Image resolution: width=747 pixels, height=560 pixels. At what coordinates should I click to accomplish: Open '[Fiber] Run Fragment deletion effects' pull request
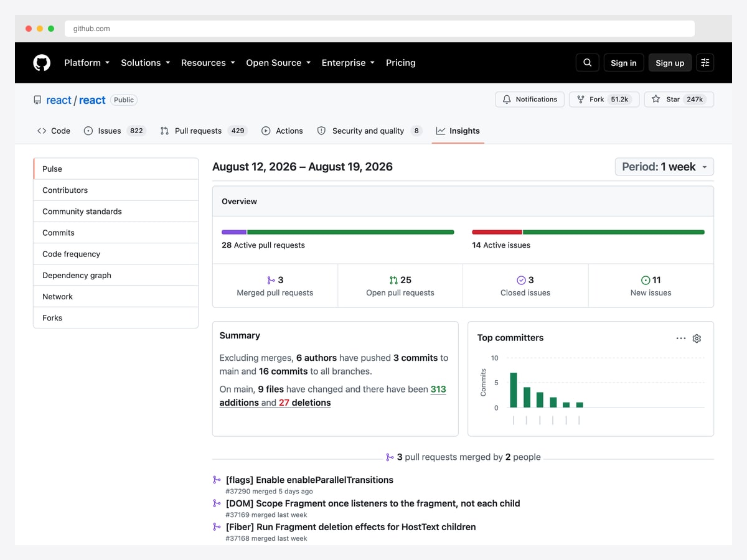tap(350, 527)
